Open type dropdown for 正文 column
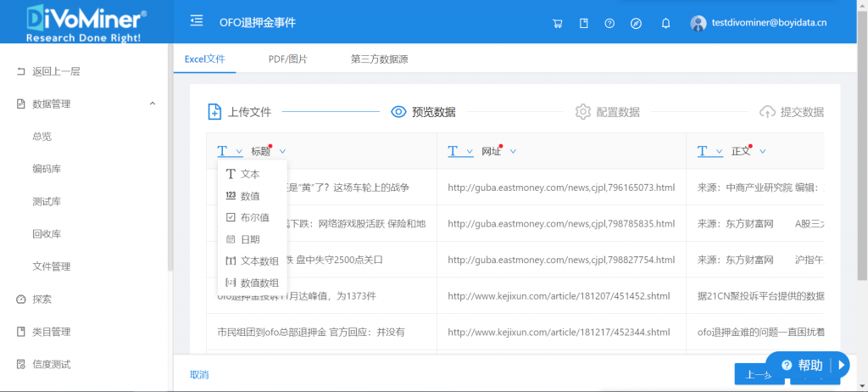This screenshot has width=868, height=392. pyautogui.click(x=710, y=151)
